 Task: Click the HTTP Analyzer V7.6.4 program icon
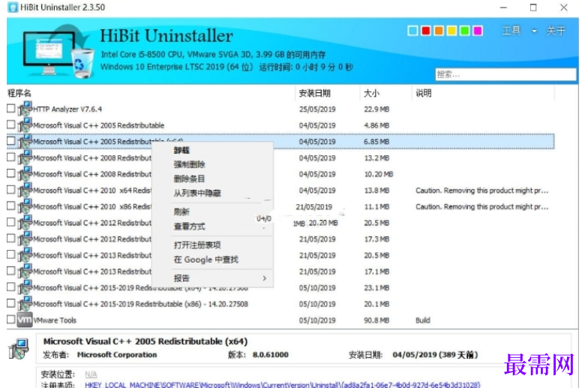tap(25, 109)
